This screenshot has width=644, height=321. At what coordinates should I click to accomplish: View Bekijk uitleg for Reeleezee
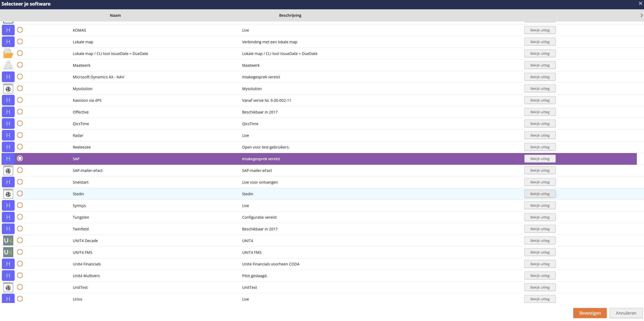[540, 147]
